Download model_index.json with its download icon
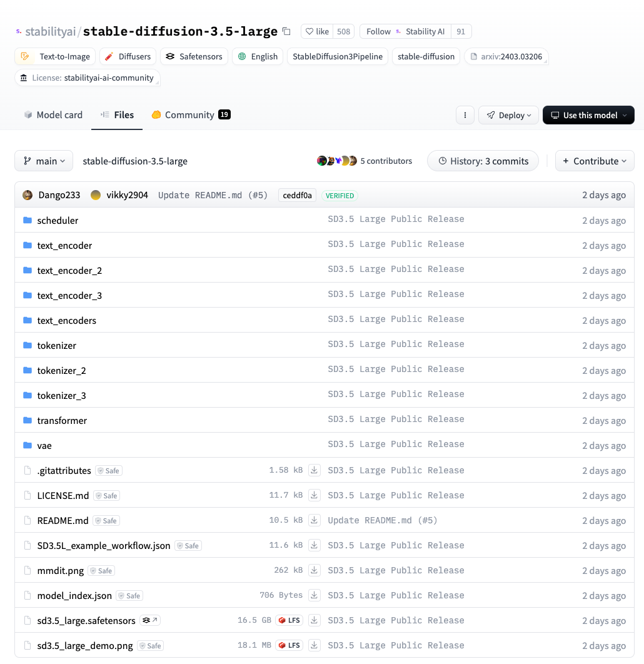 click(314, 595)
